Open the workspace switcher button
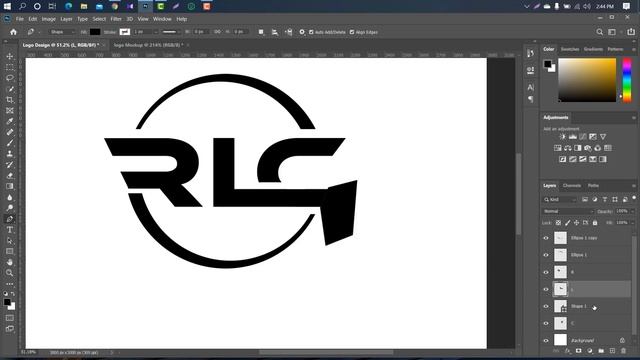 pos(612,32)
